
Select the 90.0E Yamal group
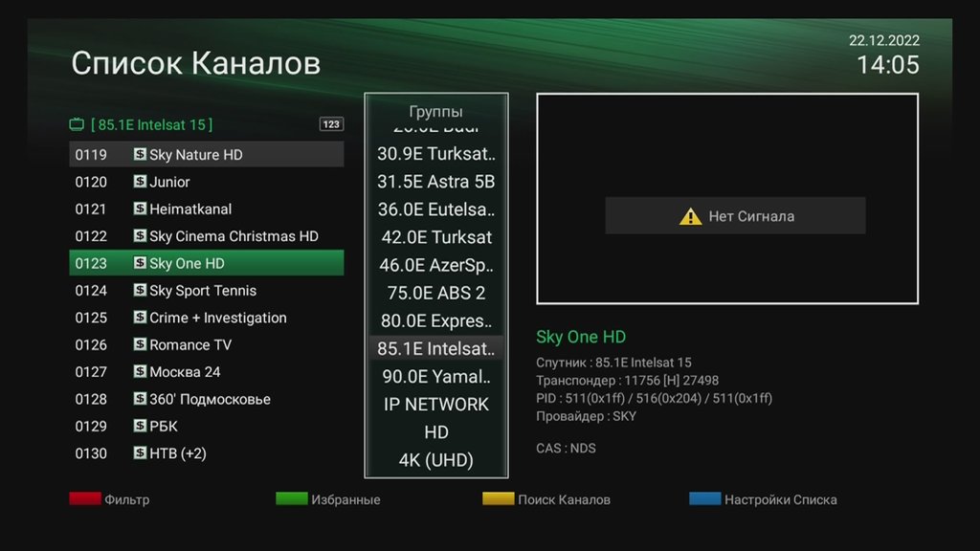pos(436,376)
